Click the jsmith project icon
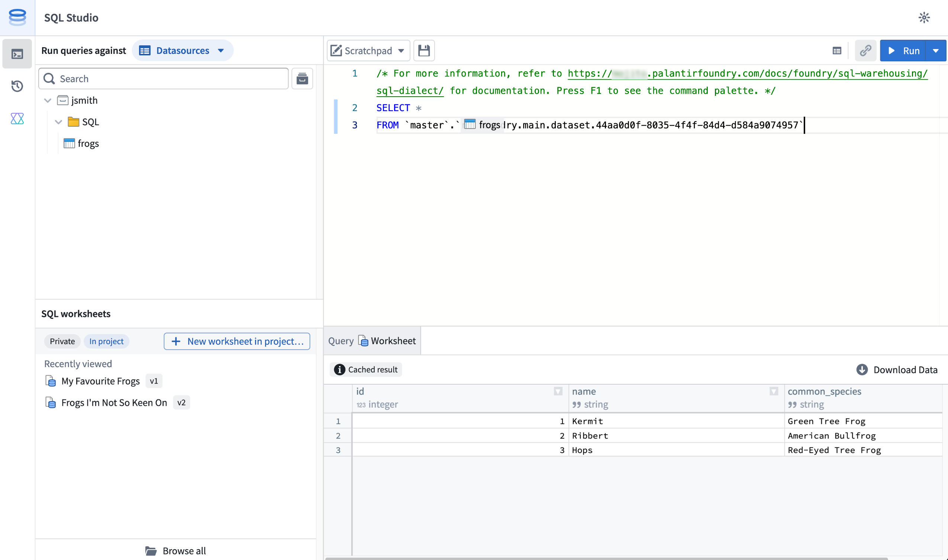Viewport: 948px width, 560px height. coord(63,100)
